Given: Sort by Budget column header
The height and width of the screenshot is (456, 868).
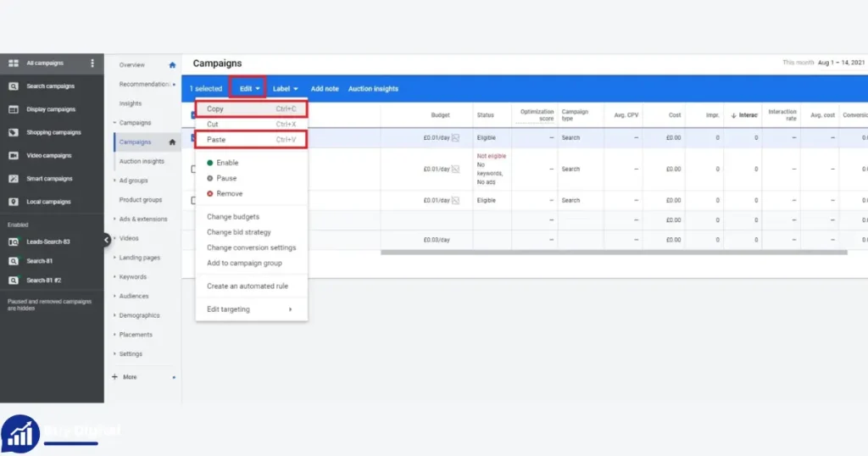Looking at the screenshot, I should click(x=441, y=115).
